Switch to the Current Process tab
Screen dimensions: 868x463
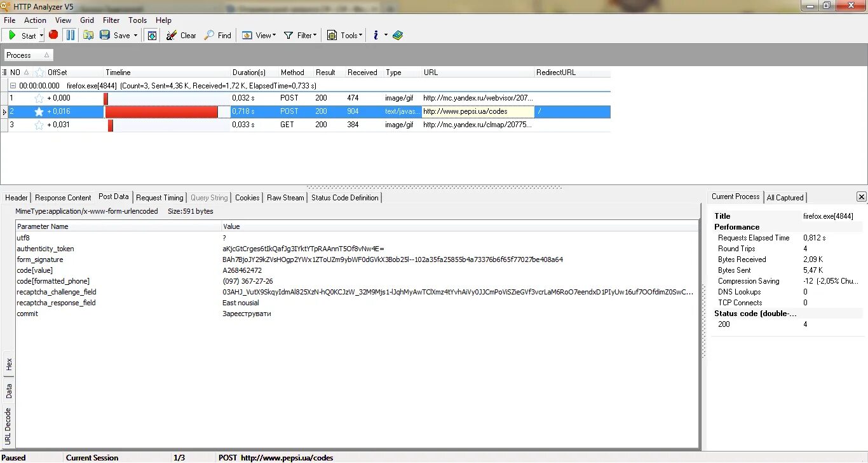pos(735,197)
